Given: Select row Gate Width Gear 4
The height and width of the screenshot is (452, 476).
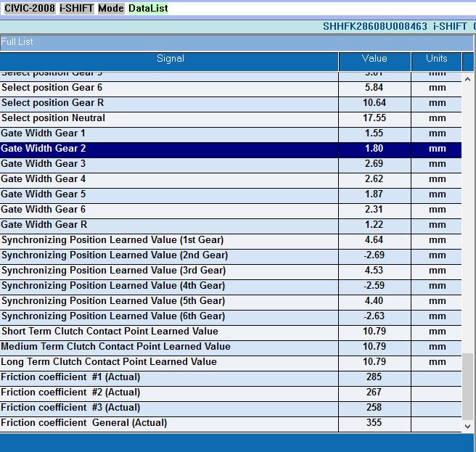Looking at the screenshot, I should pyautogui.click(x=231, y=181).
